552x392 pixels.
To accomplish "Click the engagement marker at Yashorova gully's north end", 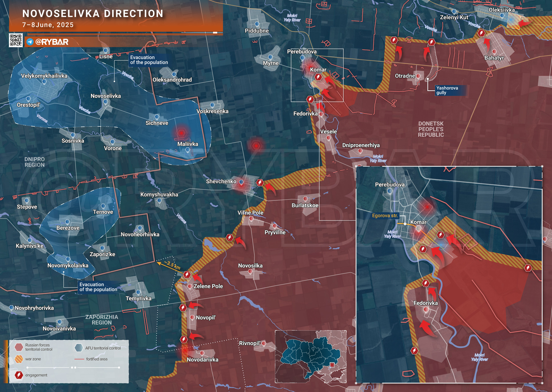I will [x=431, y=42].
